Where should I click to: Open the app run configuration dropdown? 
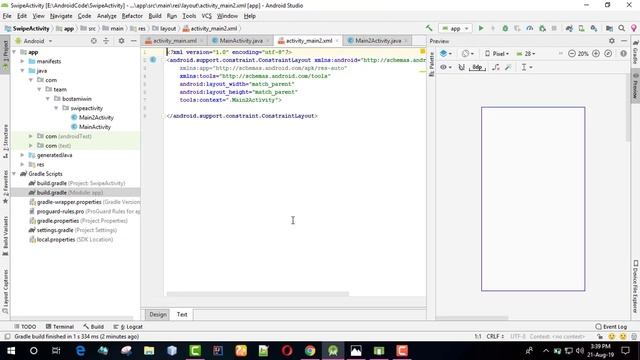point(456,28)
